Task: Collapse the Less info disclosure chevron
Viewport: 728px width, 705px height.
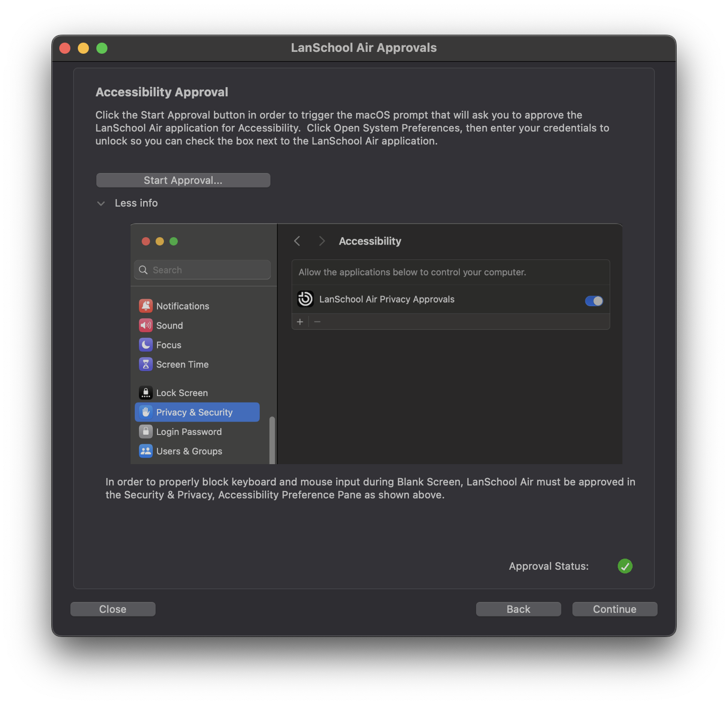Action: [x=101, y=203]
